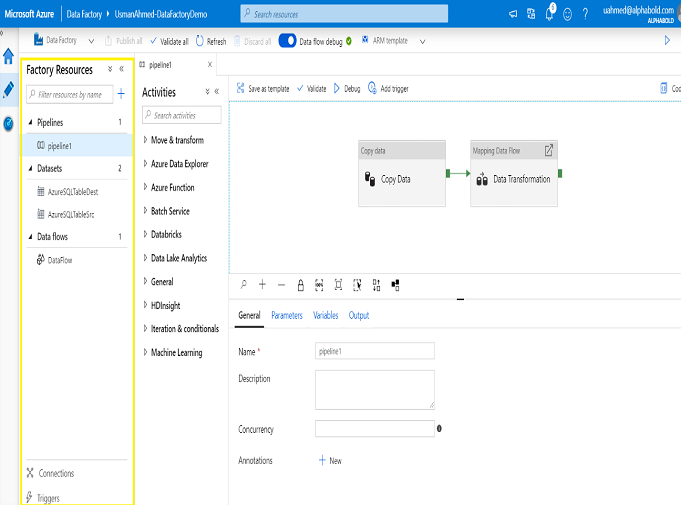The height and width of the screenshot is (505, 681).
Task: Click the Search activities field
Action: [182, 115]
